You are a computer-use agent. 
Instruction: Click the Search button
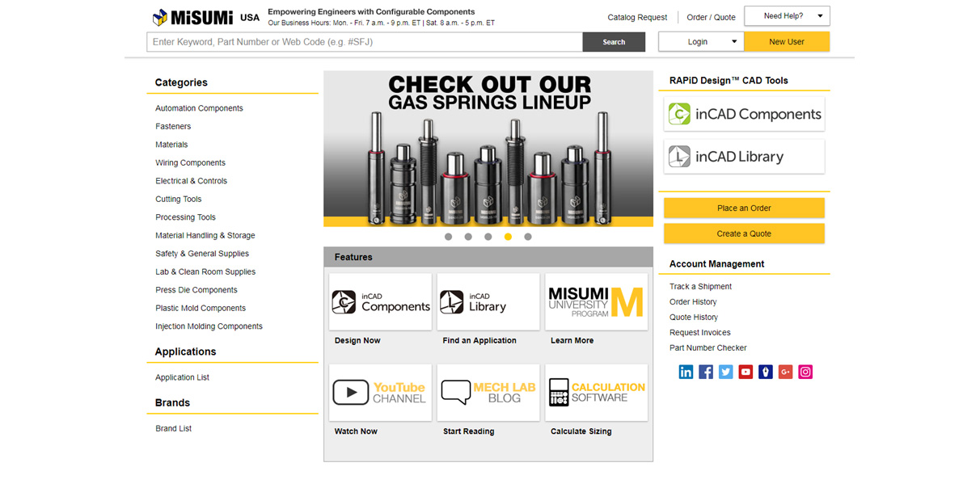pos(614,42)
